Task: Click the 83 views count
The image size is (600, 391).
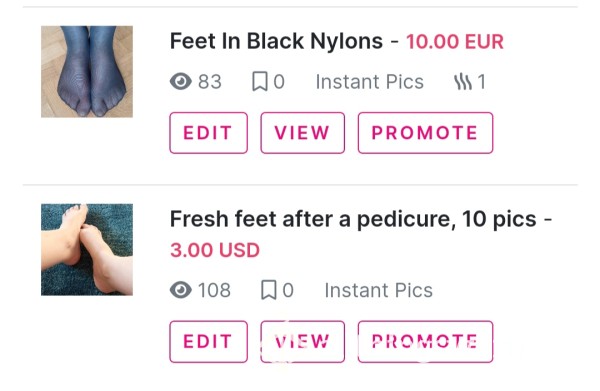Action: (210, 81)
